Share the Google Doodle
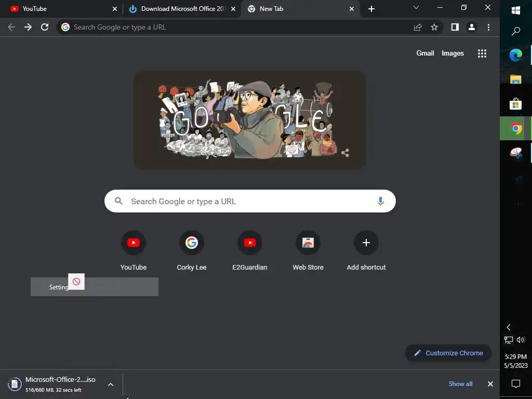The height and width of the screenshot is (399, 532). point(345,153)
